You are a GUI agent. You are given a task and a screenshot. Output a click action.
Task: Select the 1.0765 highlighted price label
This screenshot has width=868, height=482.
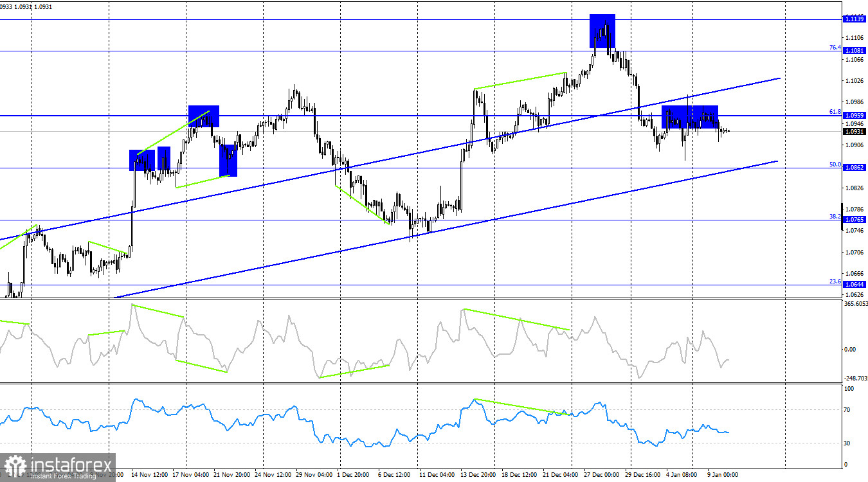[854, 220]
